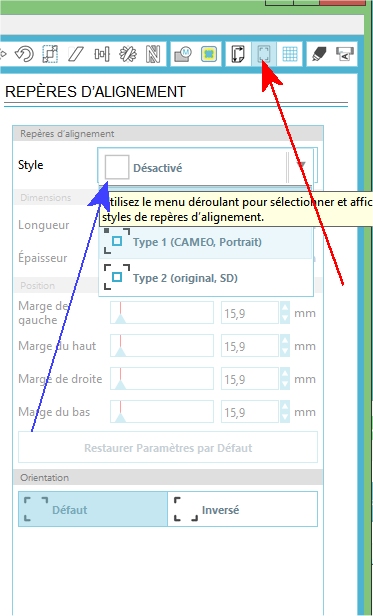Select Défaut orientation
Image resolution: width=373 pixels, height=616 pixels.
[93, 509]
